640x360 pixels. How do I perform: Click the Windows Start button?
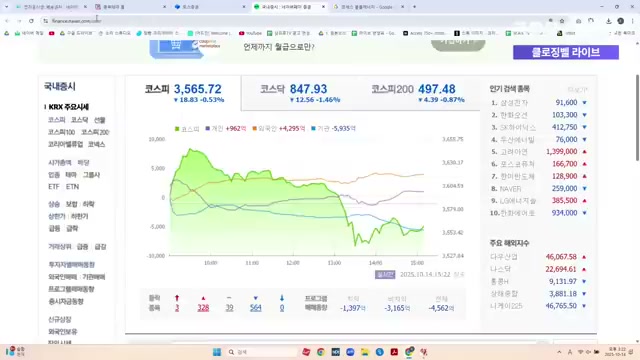click(217, 352)
